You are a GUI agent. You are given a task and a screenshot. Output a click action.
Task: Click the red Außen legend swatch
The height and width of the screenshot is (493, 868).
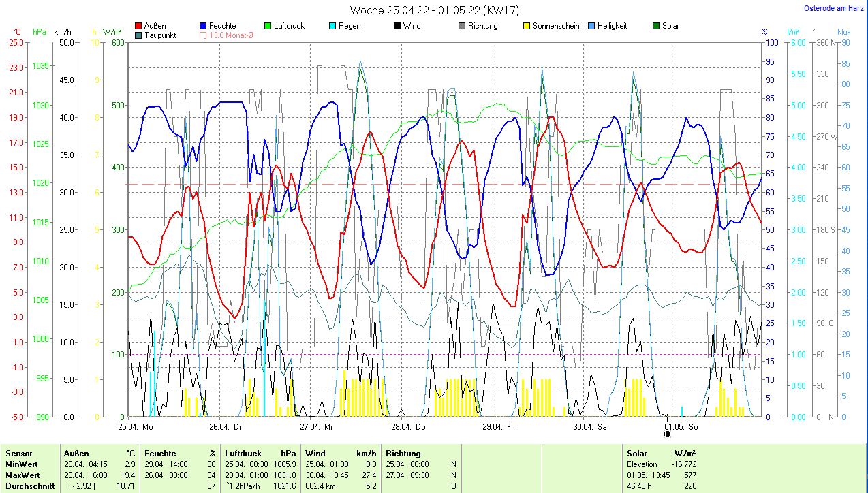coord(139,27)
